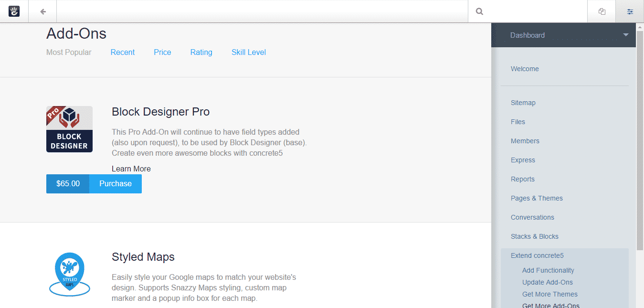Image resolution: width=644 pixels, height=308 pixels.
Task: Select the Skill Level sorting option
Action: (248, 52)
